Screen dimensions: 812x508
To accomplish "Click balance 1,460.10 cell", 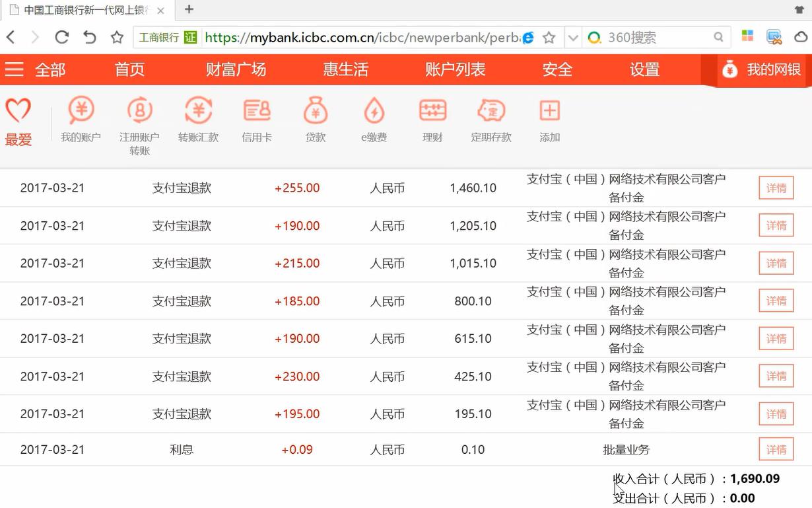I will 473,188.
